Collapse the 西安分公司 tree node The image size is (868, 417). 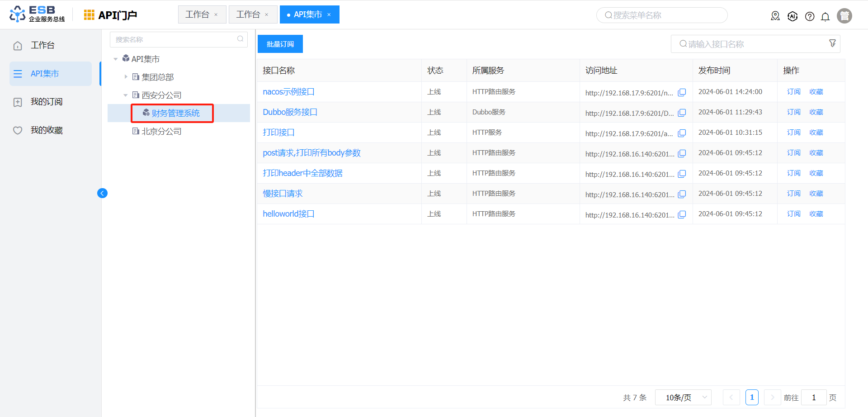pos(126,95)
